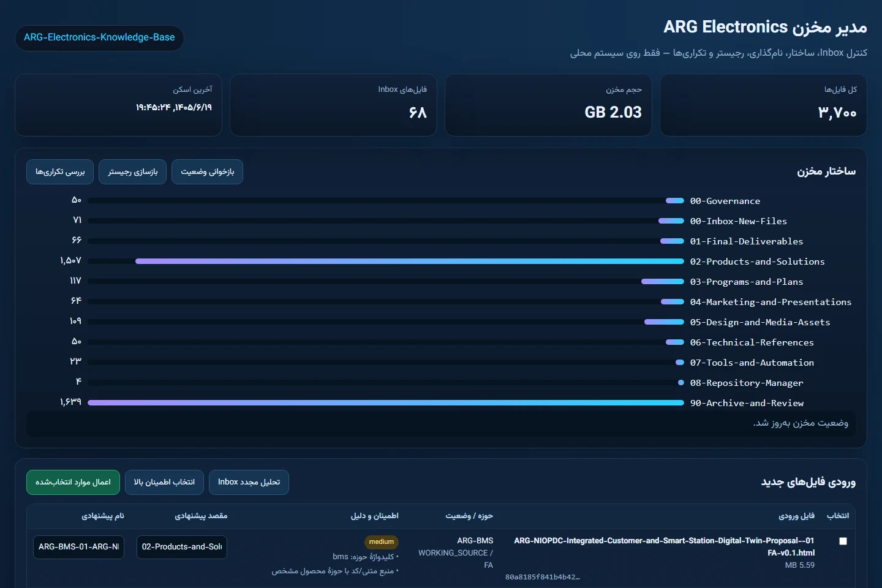This screenshot has height=588, width=882.
Task: Click the file size MB 5.59
Action: [800, 565]
